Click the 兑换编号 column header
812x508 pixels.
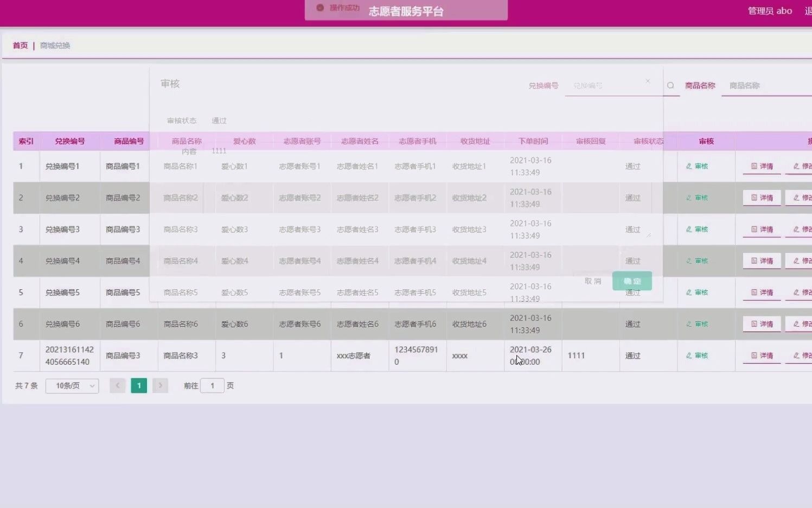tap(69, 141)
